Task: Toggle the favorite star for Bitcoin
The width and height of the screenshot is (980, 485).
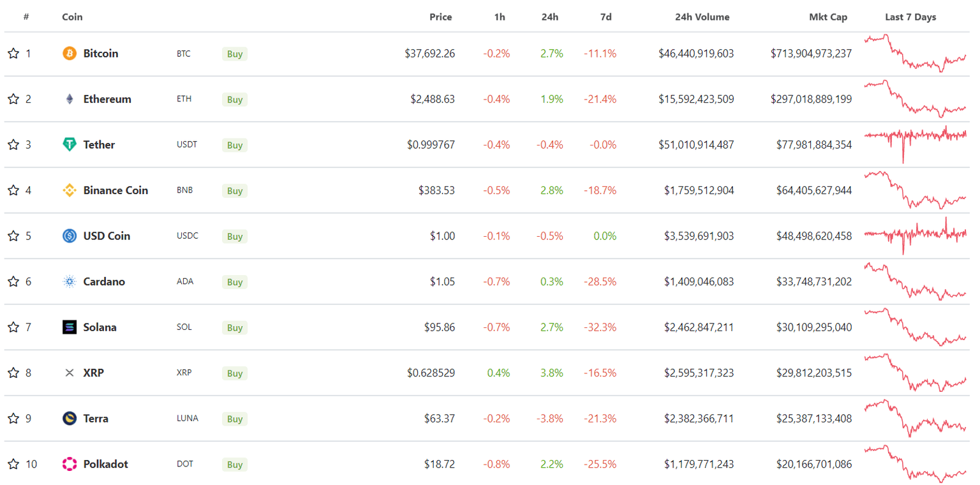Action: coord(13,54)
